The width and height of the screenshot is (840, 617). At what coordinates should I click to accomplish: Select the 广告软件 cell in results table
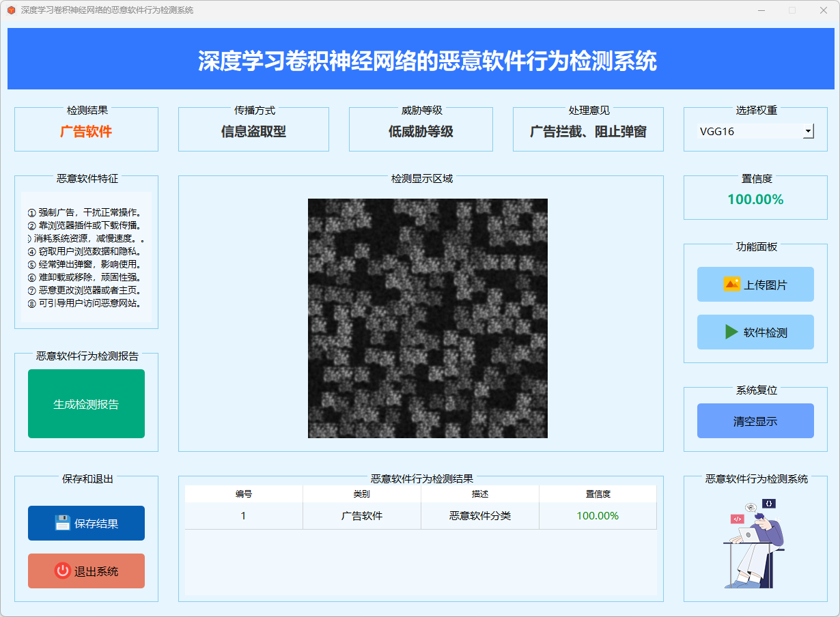[x=362, y=516]
